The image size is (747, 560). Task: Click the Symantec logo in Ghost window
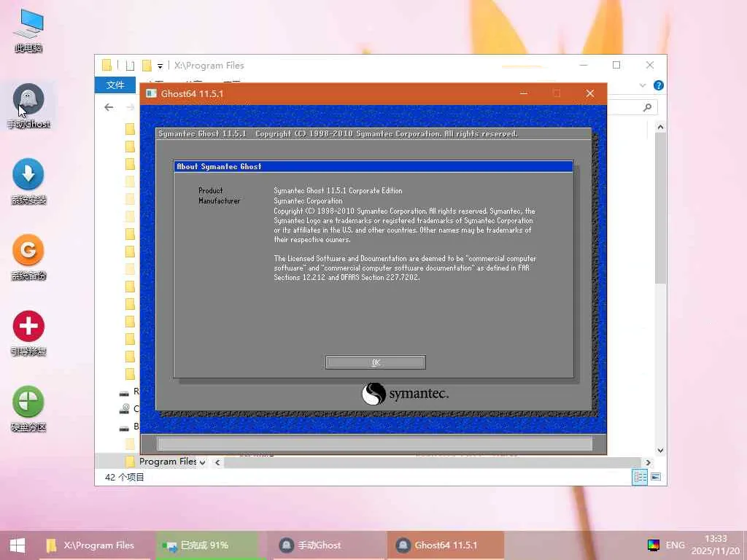pos(405,394)
